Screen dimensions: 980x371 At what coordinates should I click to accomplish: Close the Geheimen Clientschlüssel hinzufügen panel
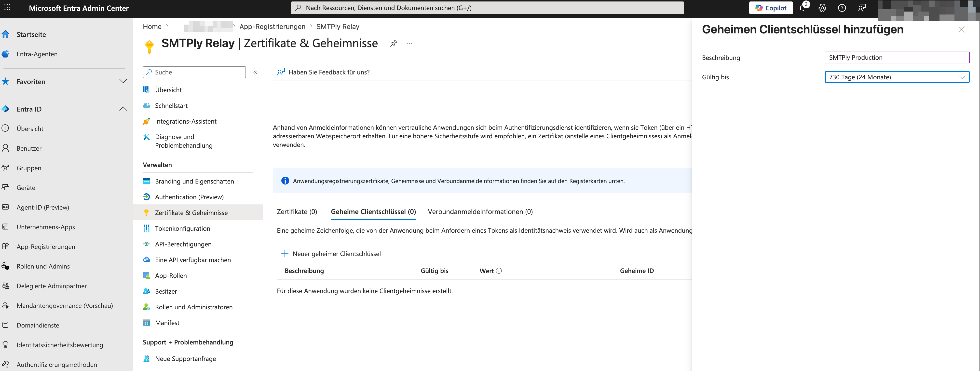pos(962,29)
